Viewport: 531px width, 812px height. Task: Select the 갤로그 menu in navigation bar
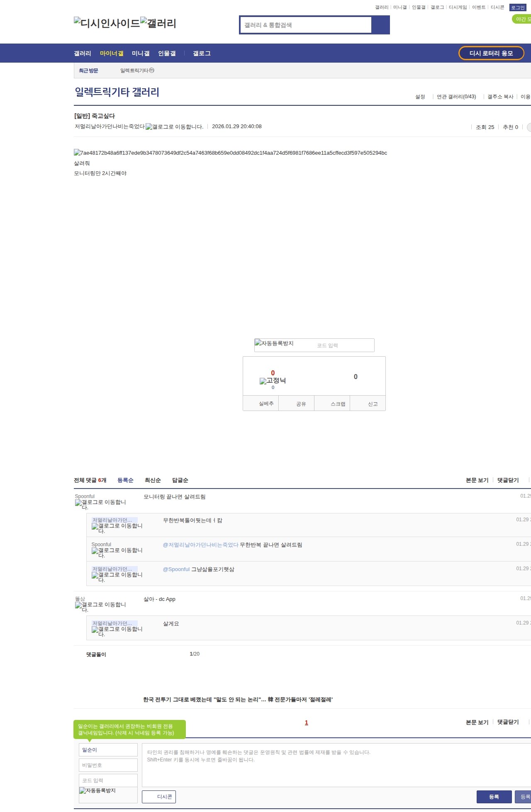(x=202, y=53)
